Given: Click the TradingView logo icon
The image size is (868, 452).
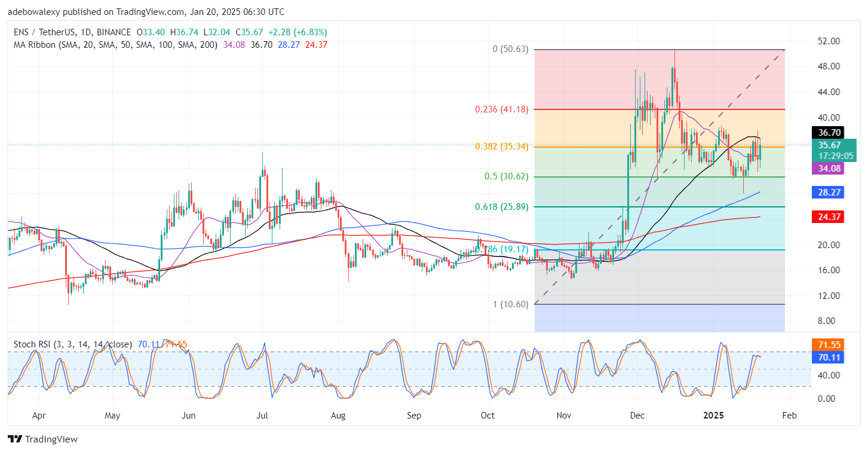Looking at the screenshot, I should click(16, 439).
